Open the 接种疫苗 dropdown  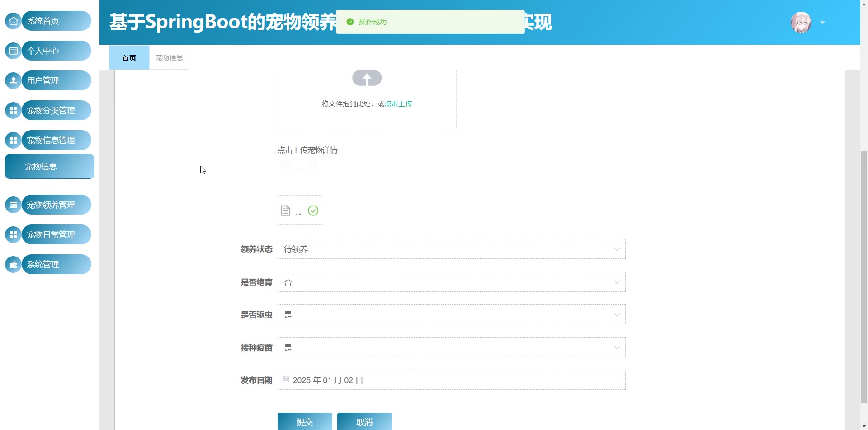(451, 347)
